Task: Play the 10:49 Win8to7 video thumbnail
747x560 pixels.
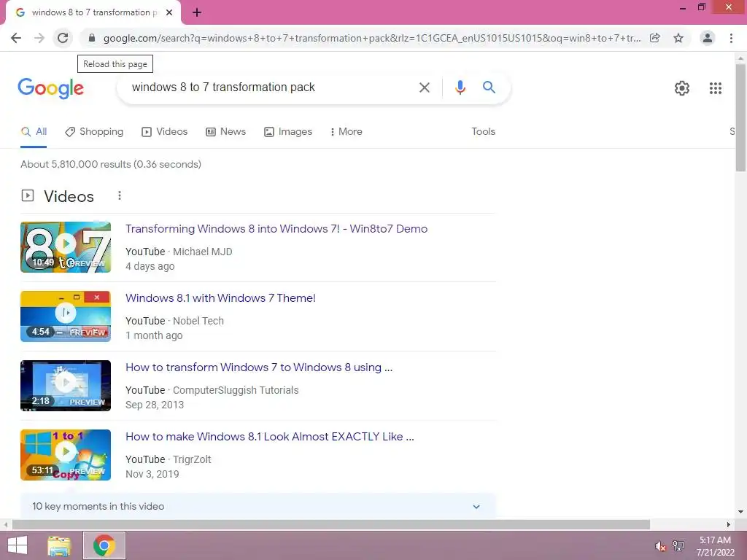Action: [66, 247]
